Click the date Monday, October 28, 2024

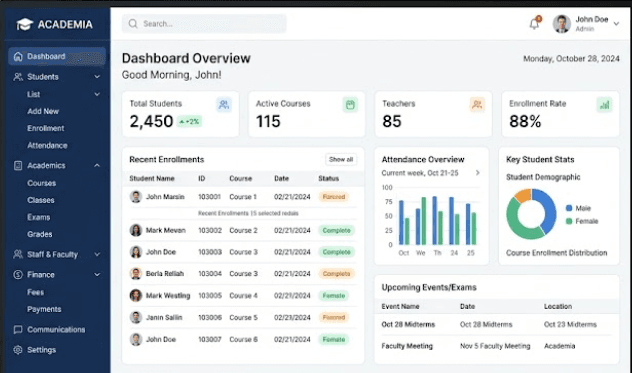point(571,59)
